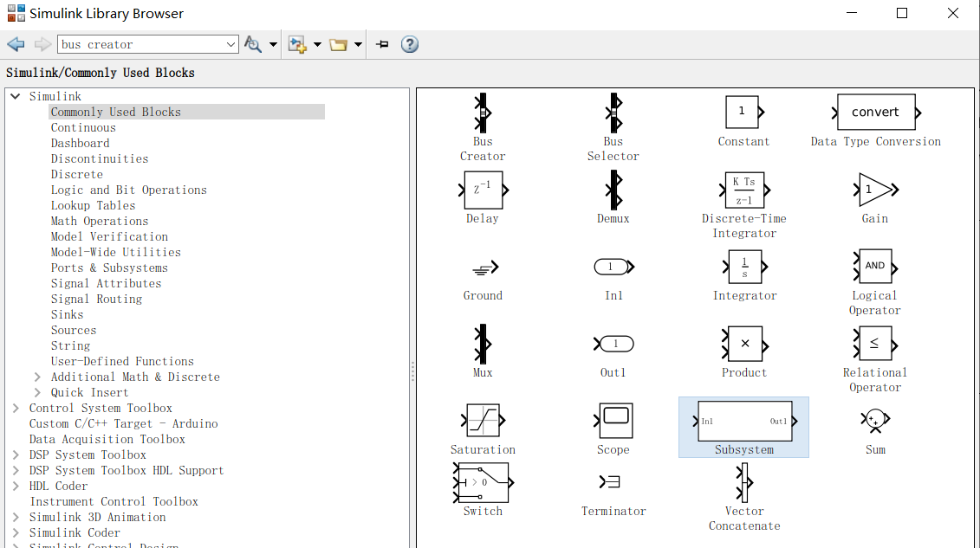Select the Integrator block
This screenshot has width=980, height=548.
[743, 267]
